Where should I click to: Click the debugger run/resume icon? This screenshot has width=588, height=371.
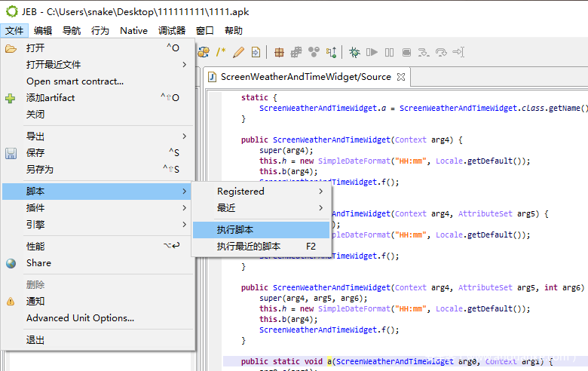[372, 52]
